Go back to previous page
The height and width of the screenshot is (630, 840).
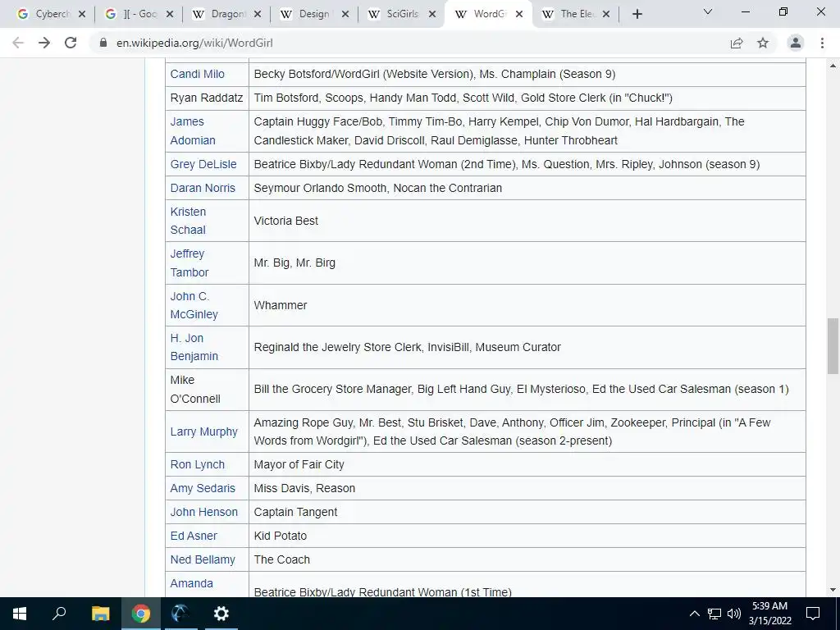click(x=18, y=43)
